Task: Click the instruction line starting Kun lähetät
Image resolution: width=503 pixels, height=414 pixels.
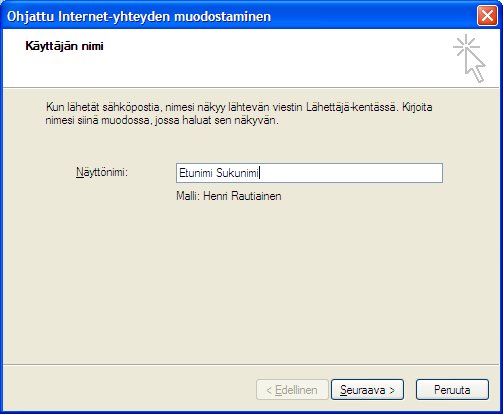Action: (239, 107)
